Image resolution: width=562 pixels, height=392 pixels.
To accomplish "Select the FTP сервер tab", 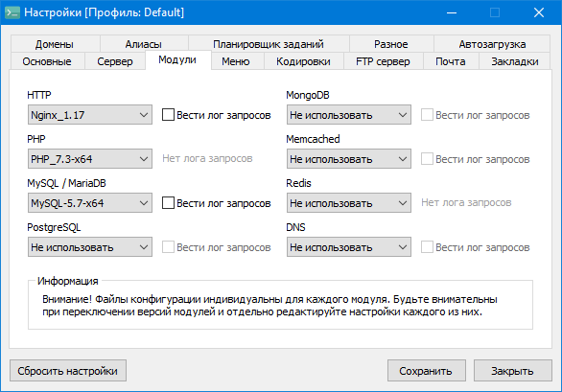I will [384, 61].
